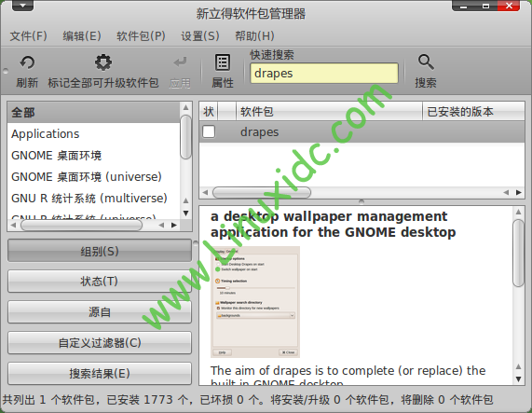Sort by the 已安装的版本 column header
The image size is (532, 413).
473,111
